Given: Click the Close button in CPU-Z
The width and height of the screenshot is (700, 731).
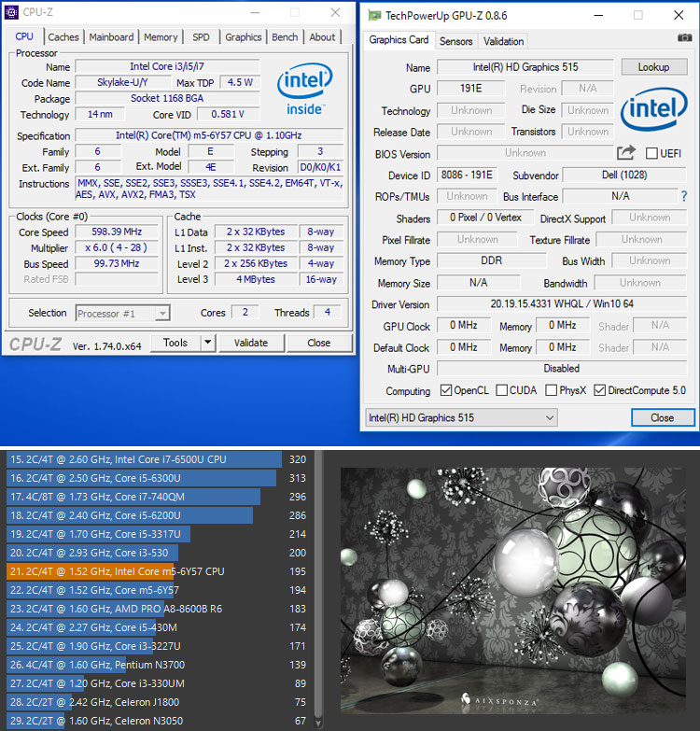Looking at the screenshot, I should [x=319, y=343].
